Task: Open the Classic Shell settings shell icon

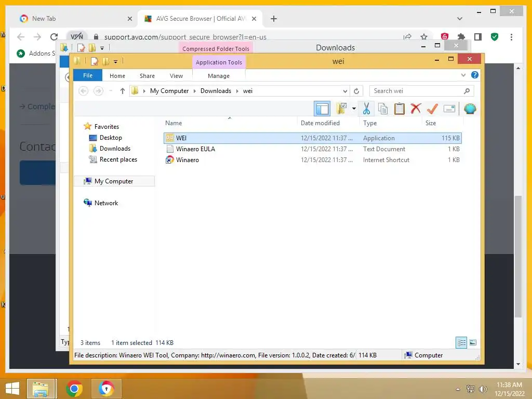Action: coord(470,109)
